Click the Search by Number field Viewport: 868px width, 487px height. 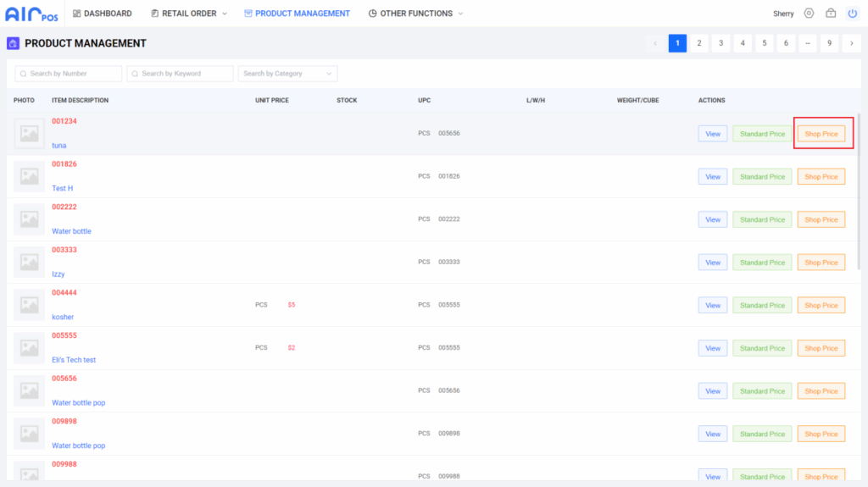coord(69,74)
